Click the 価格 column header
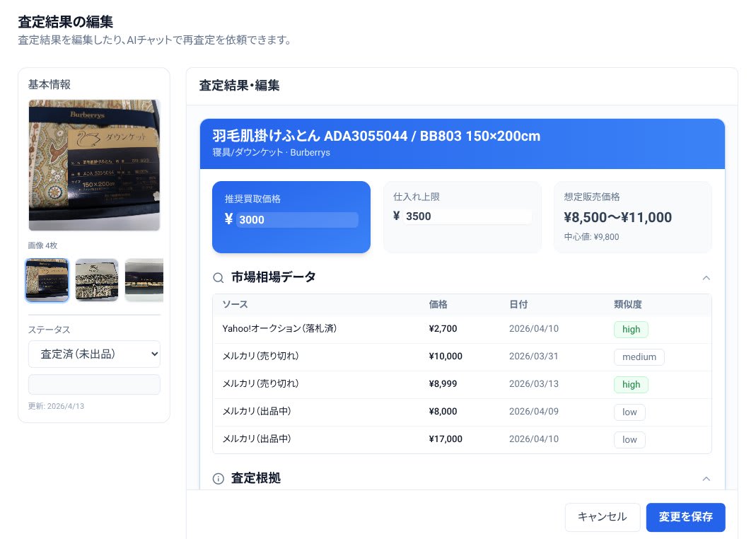 point(438,304)
